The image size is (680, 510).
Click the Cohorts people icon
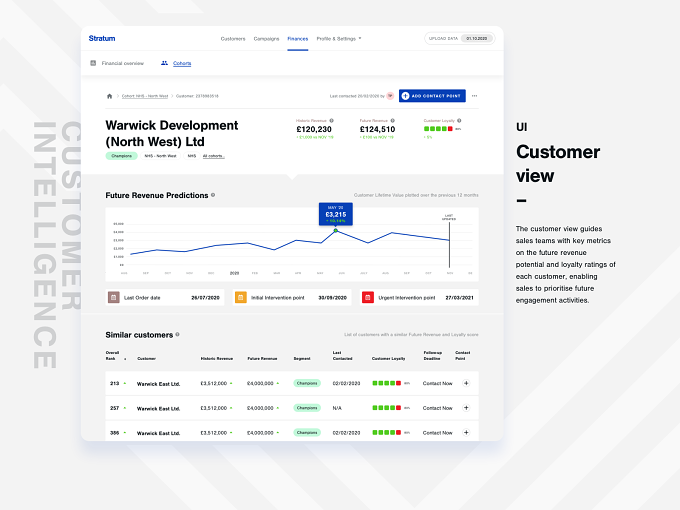pos(164,63)
